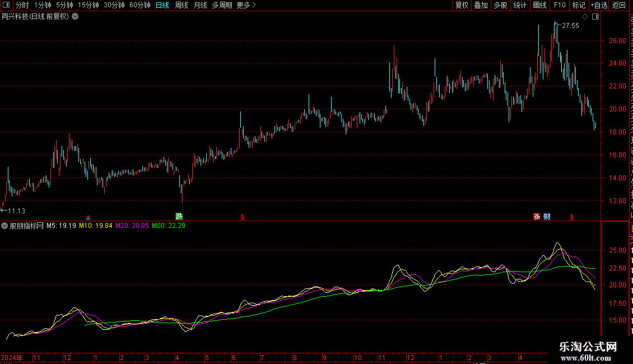Click the M60: 22.29 value

coord(169,226)
